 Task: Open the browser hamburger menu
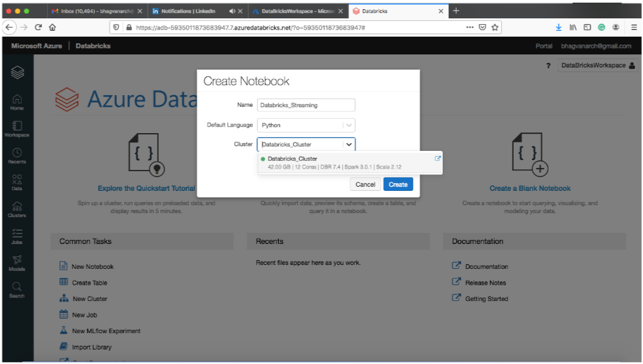pos(634,28)
